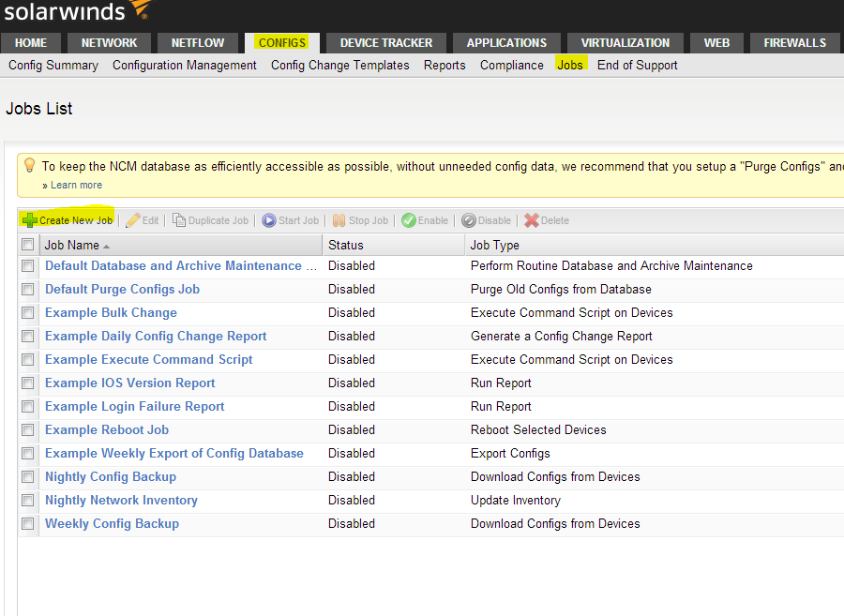Viewport: 844px width, 616px height.
Task: Open End of Support page
Action: (x=638, y=65)
